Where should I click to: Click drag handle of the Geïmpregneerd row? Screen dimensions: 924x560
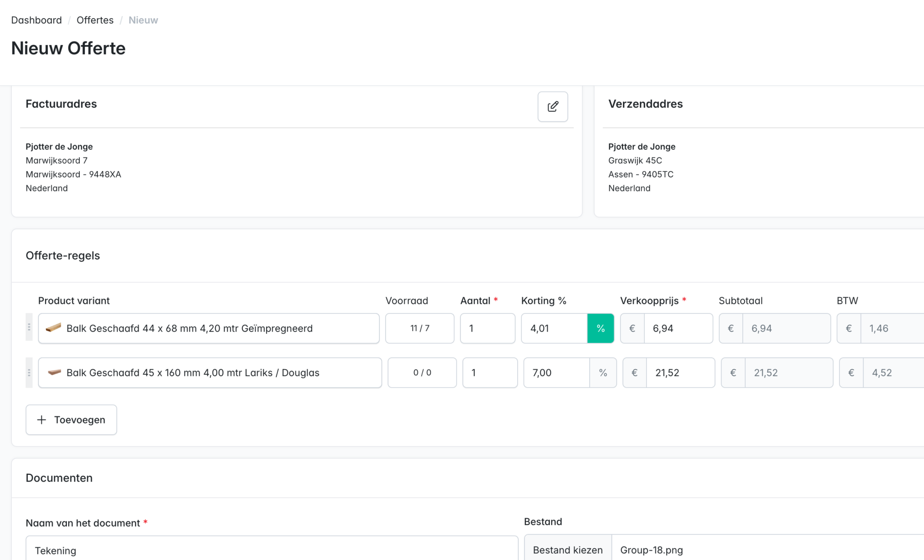[29, 327]
